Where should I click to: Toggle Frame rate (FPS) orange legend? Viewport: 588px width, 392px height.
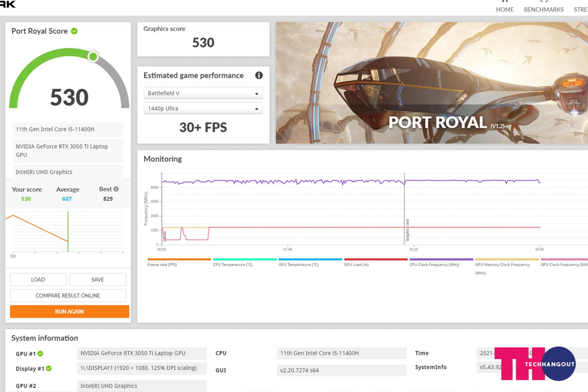[179, 259]
